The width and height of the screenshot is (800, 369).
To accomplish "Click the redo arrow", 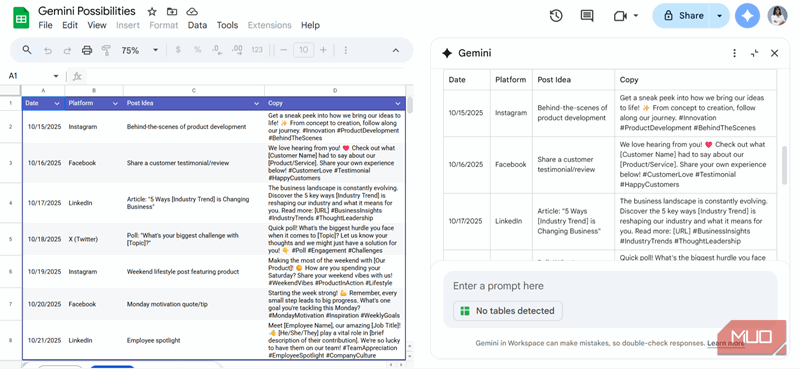I will (x=67, y=50).
